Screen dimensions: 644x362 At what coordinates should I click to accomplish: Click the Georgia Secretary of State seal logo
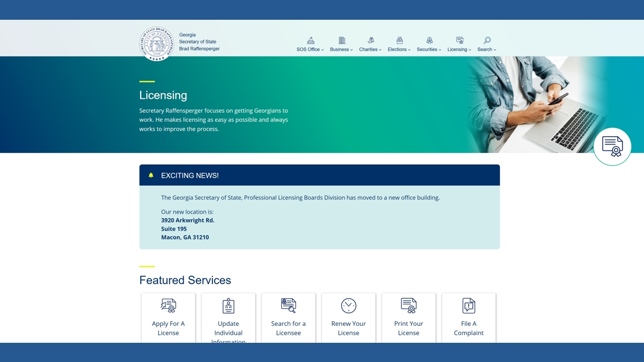tap(156, 43)
